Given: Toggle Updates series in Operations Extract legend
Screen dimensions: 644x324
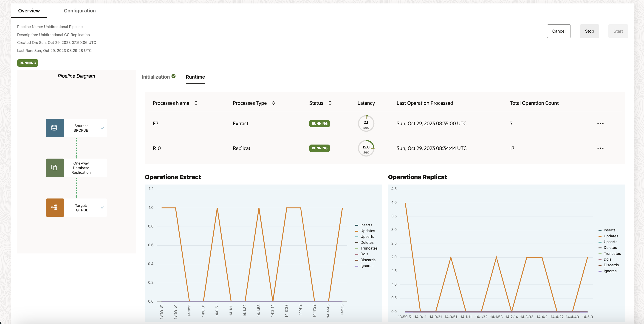Looking at the screenshot, I should click(367, 231).
